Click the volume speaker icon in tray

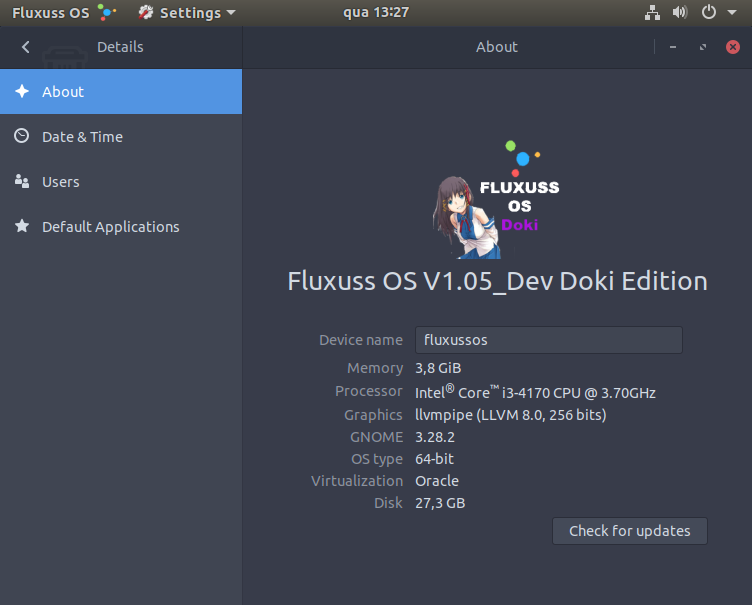[x=680, y=12]
